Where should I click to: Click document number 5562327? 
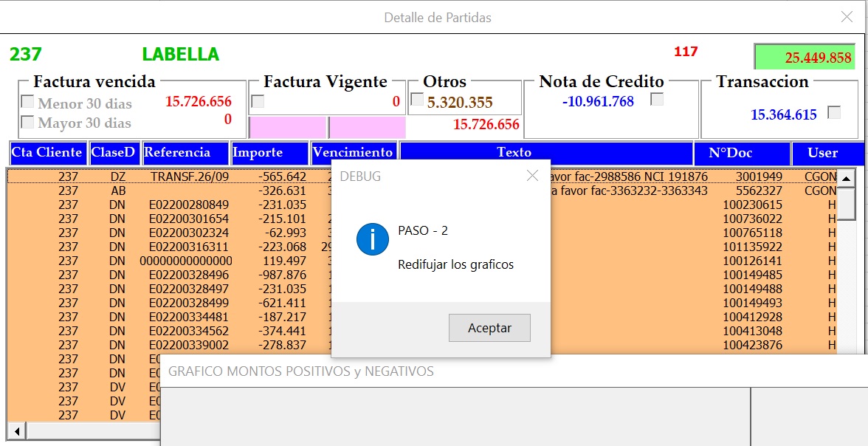click(759, 191)
